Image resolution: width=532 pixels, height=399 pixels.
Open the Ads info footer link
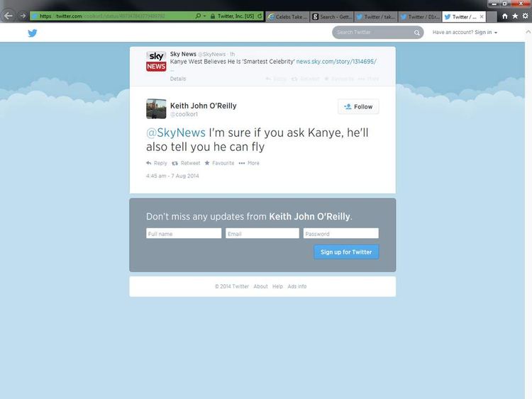point(297,286)
